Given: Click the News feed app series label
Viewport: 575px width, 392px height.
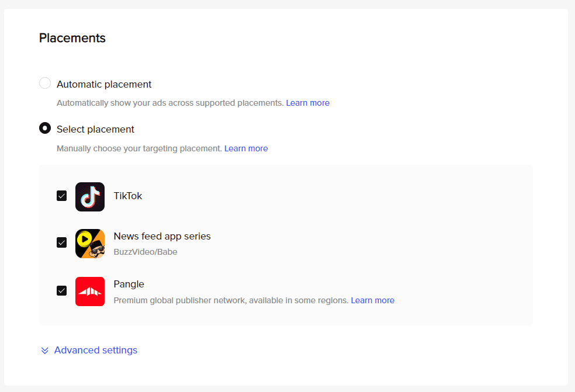Looking at the screenshot, I should pyautogui.click(x=162, y=236).
